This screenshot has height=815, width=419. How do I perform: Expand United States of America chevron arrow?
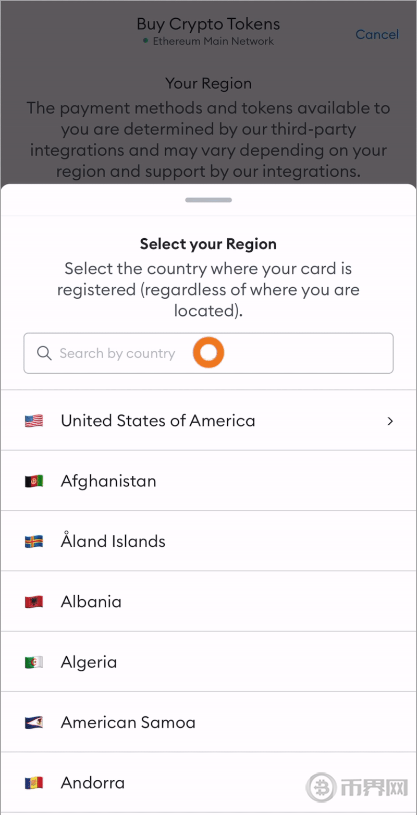390,420
